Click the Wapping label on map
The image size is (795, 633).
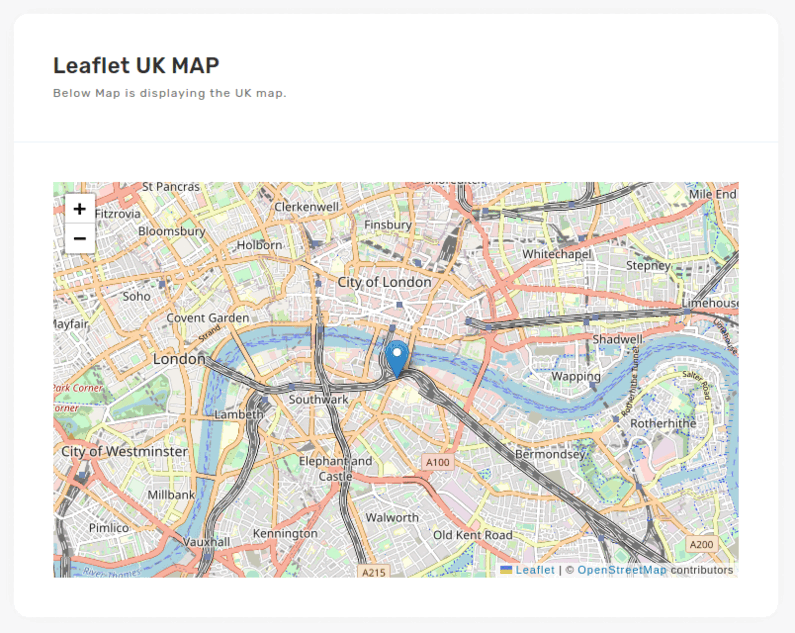(576, 377)
